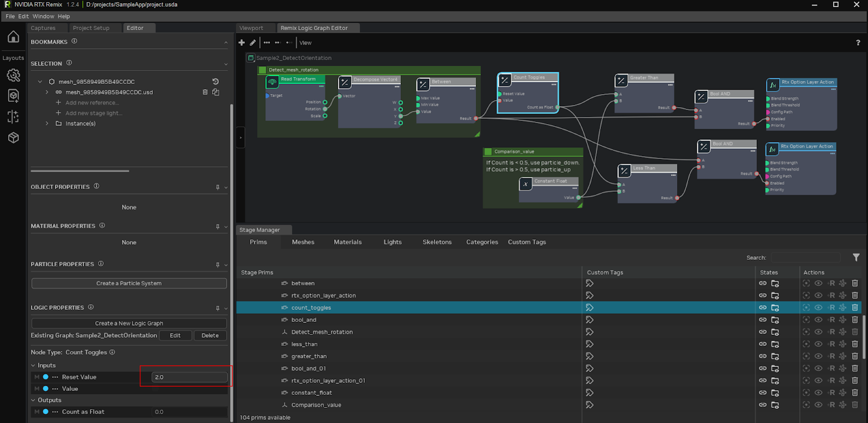Toggle visibility eye for between prim
Screen dimensions: 868x423
[819, 283]
